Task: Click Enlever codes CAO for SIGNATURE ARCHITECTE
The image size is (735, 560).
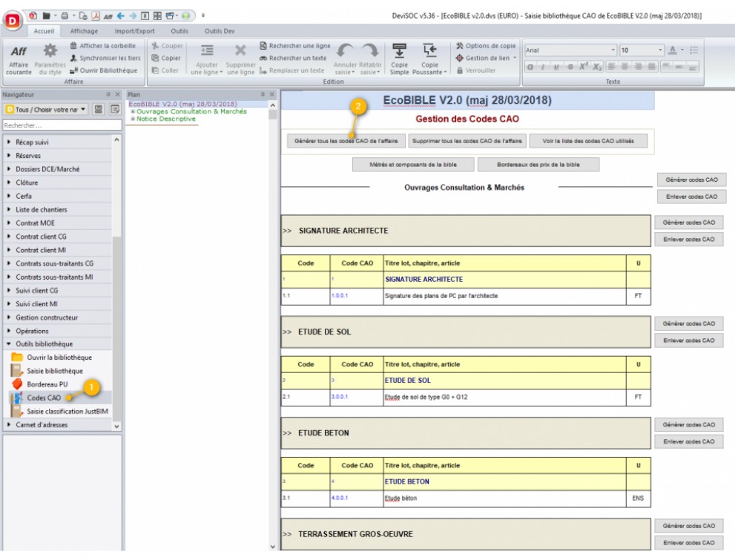Action: 688,239
